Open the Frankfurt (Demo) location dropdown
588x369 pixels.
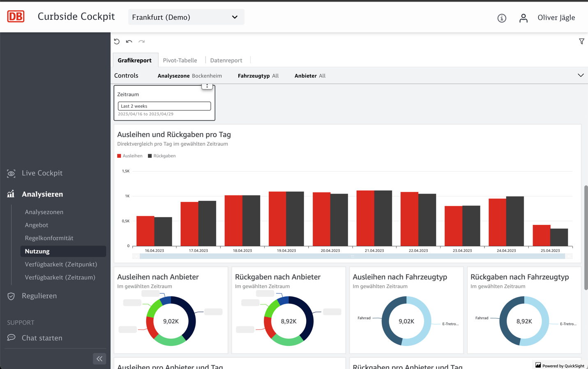click(x=186, y=17)
